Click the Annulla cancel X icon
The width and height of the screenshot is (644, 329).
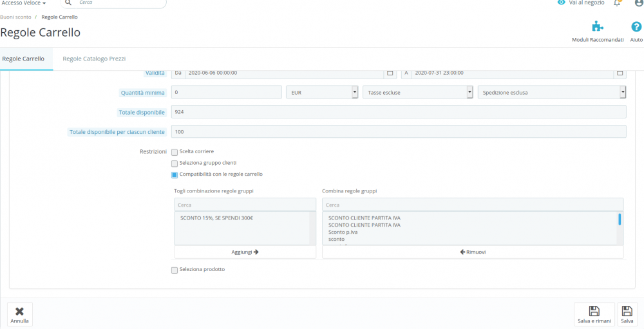pos(19,312)
